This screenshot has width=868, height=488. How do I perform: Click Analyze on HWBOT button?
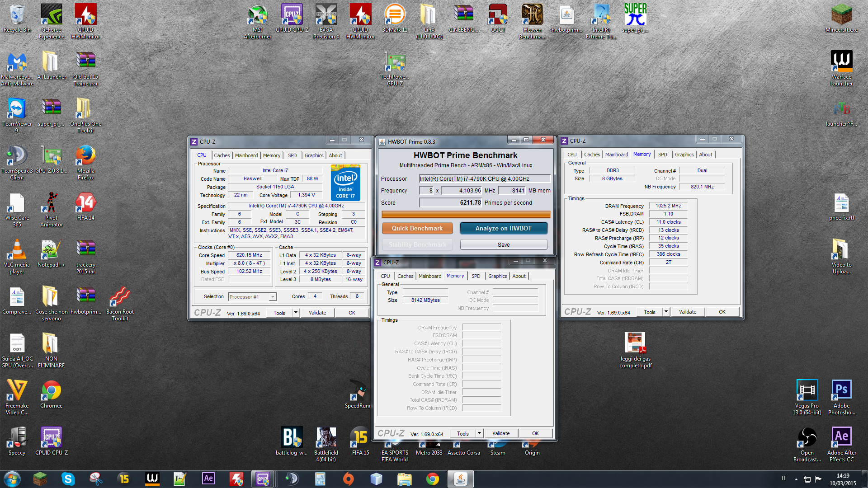point(503,228)
